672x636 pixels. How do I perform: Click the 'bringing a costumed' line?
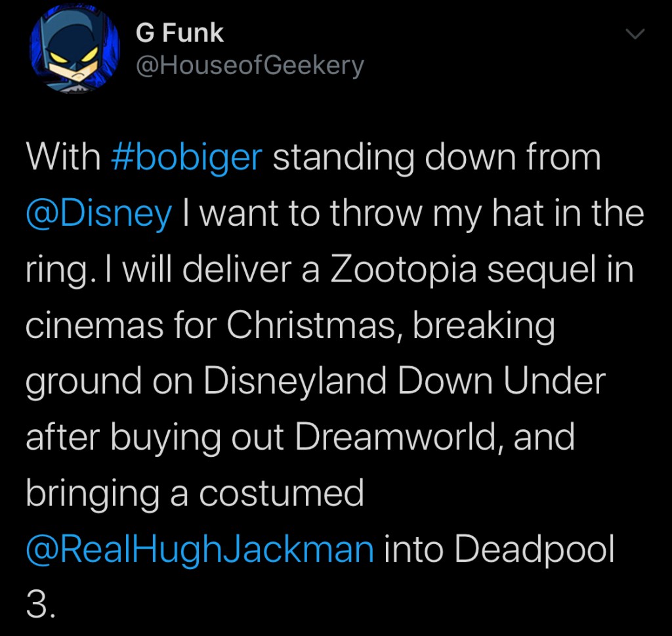tap(195, 494)
